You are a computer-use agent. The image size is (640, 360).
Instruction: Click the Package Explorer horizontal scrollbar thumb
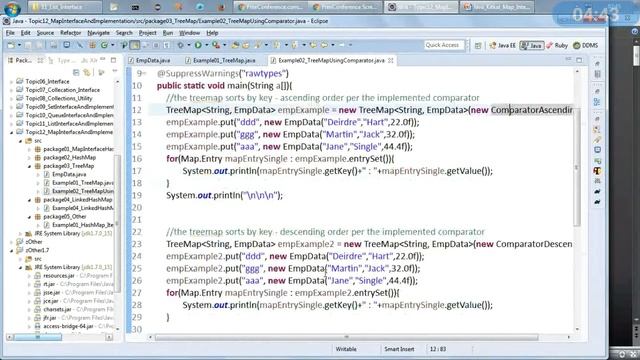[x=38, y=337]
